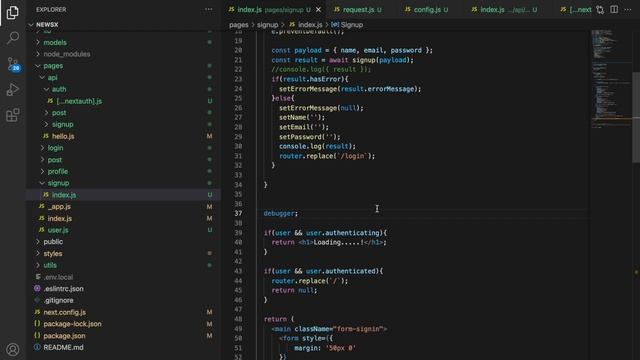
Task: Click the compare changes icon in editor toolbar
Action: (600, 9)
